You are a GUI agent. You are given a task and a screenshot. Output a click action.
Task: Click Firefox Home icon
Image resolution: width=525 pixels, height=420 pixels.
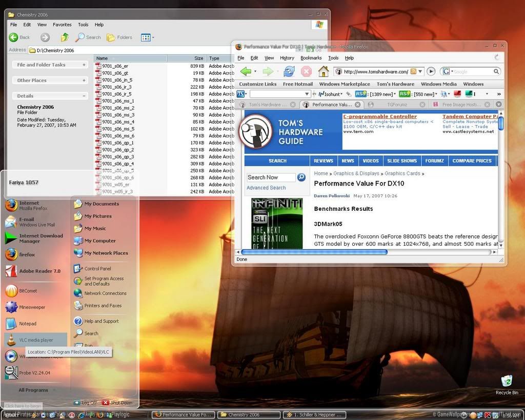323,71
